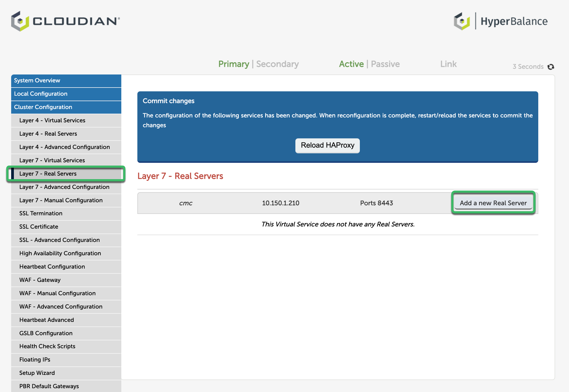Click the Ports 8443 text
Screen dimensions: 569x392
click(376, 203)
